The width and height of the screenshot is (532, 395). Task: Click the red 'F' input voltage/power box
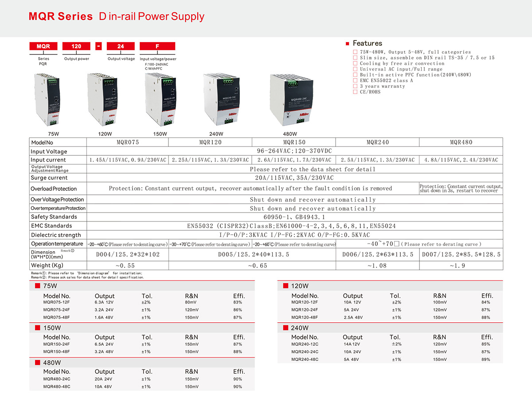[x=158, y=46]
